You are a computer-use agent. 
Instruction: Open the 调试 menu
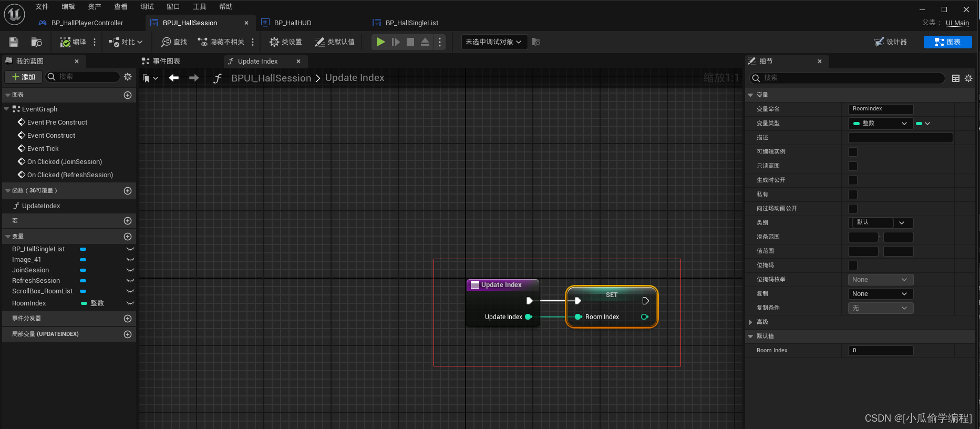coord(147,7)
